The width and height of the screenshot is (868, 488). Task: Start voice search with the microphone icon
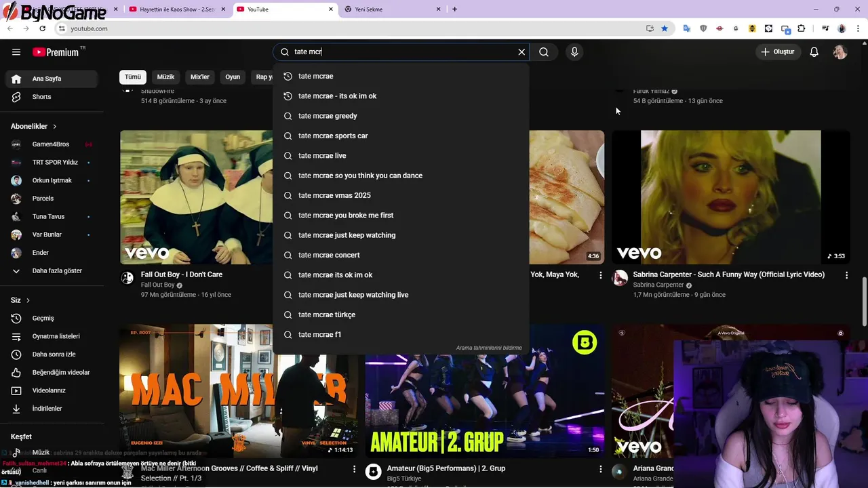coord(574,52)
